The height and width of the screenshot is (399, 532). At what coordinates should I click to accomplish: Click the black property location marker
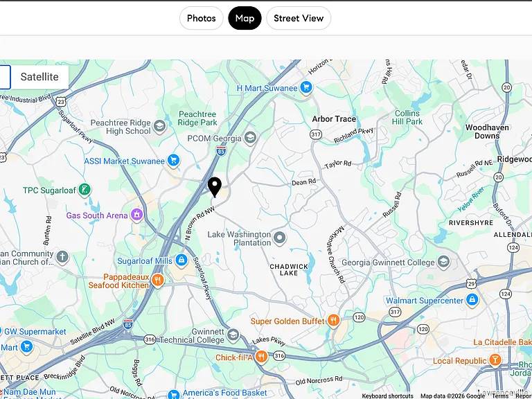215,187
